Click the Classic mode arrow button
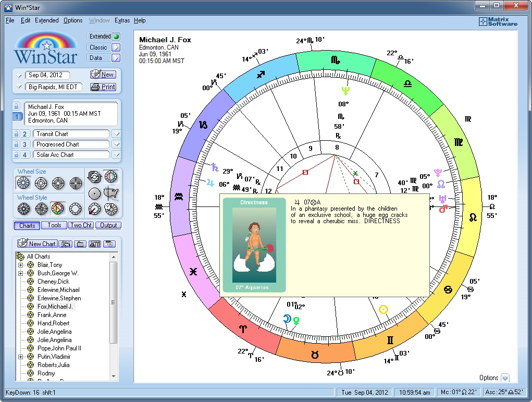Screen dimensions: 532x402 (x=116, y=47)
